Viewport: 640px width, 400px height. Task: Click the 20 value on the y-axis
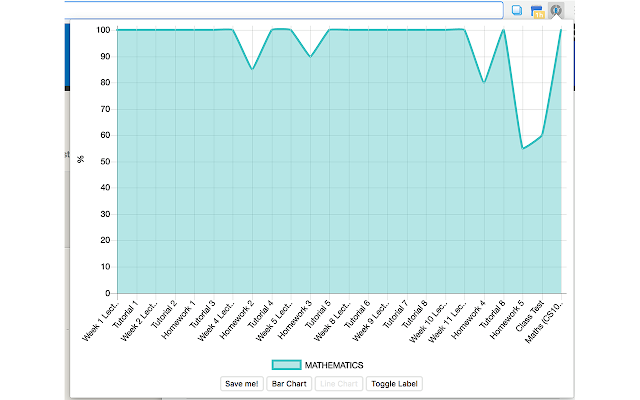coord(105,240)
